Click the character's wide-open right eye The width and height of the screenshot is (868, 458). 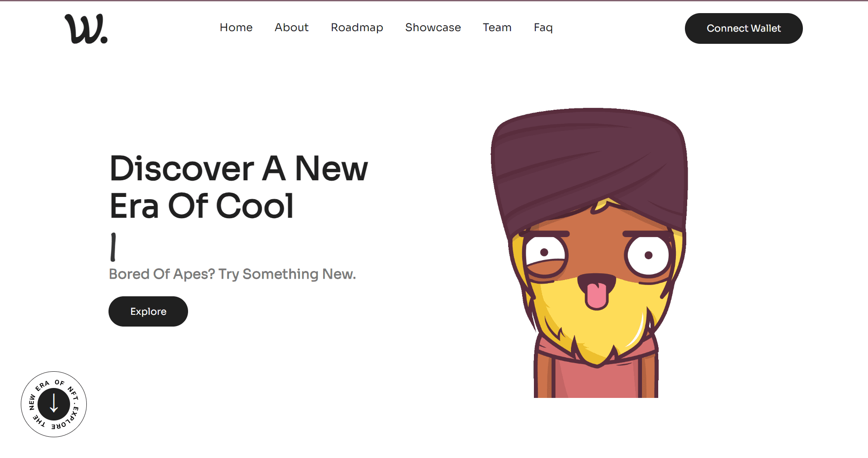click(647, 255)
